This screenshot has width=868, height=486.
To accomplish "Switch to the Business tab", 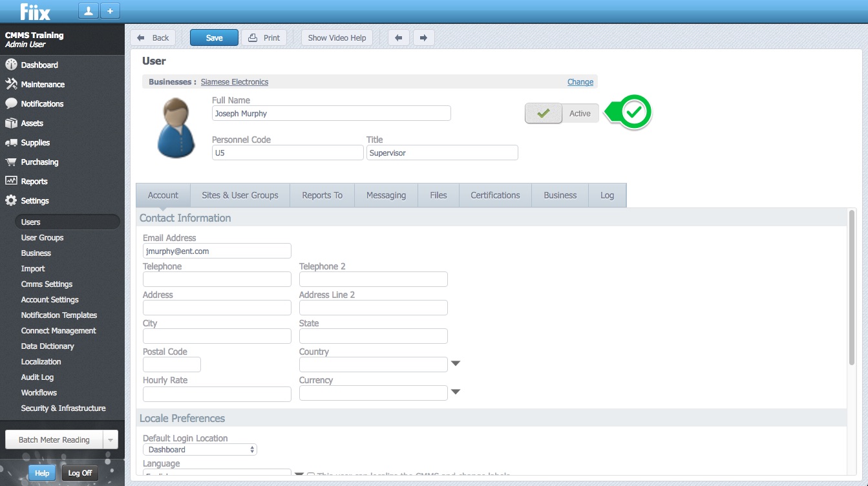I will [x=560, y=195].
